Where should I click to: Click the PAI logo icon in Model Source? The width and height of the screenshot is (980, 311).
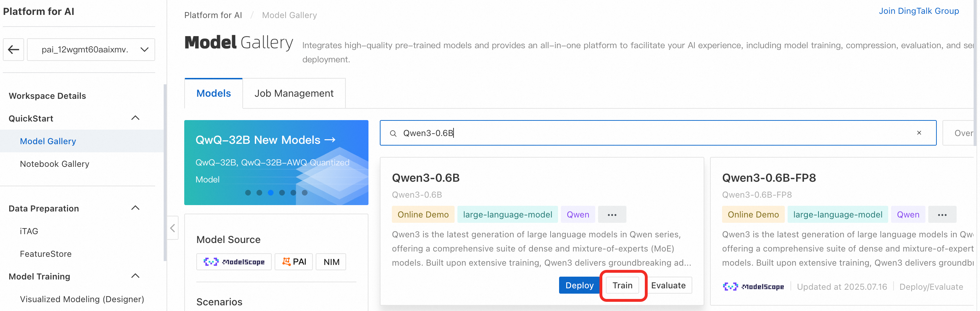click(x=286, y=261)
